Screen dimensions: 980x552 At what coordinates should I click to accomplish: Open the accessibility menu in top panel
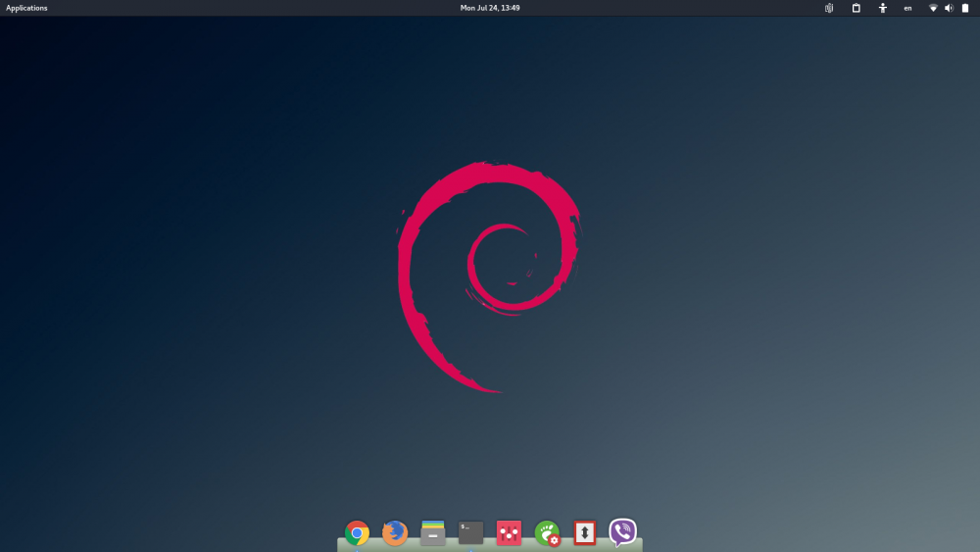pos(883,8)
